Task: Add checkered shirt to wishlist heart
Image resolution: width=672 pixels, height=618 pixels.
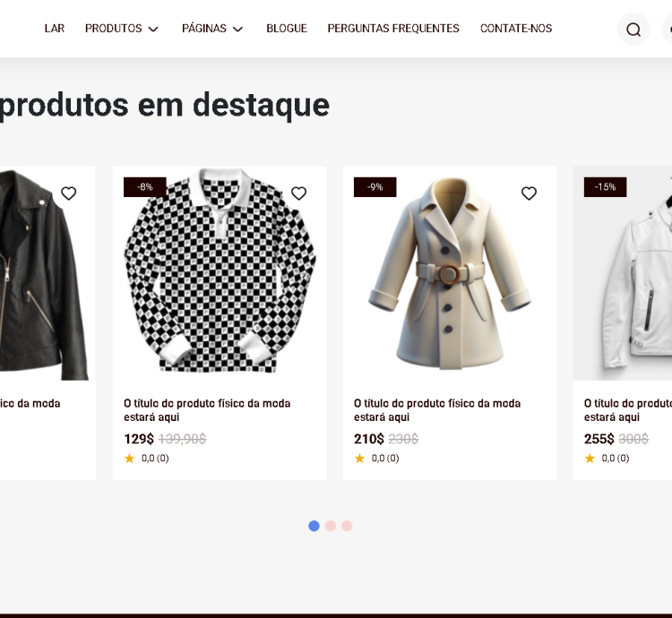Action: pyautogui.click(x=299, y=193)
